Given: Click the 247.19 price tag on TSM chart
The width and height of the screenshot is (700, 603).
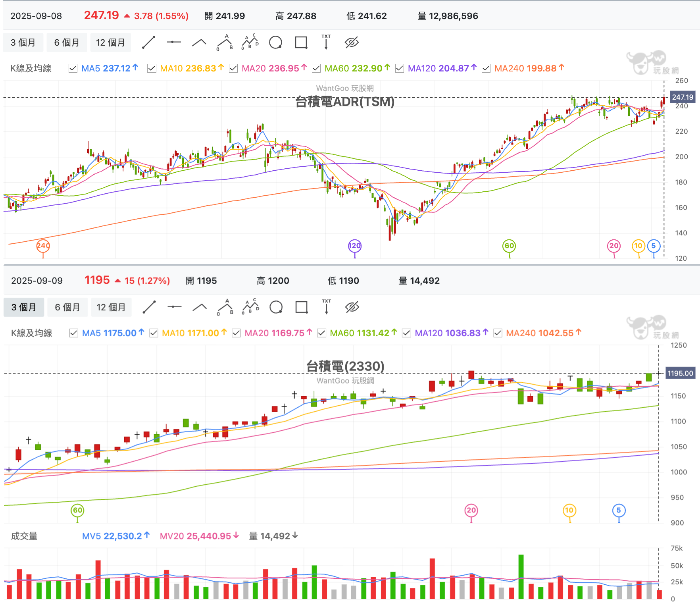Looking at the screenshot, I should point(682,96).
